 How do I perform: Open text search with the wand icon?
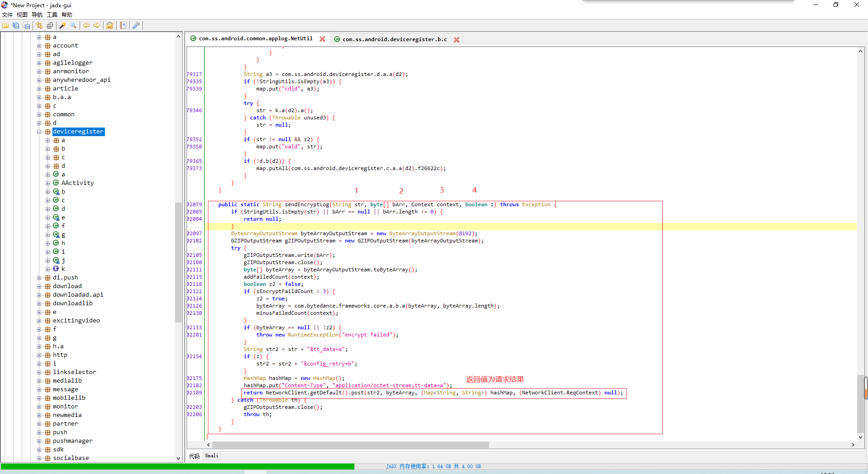(63, 26)
